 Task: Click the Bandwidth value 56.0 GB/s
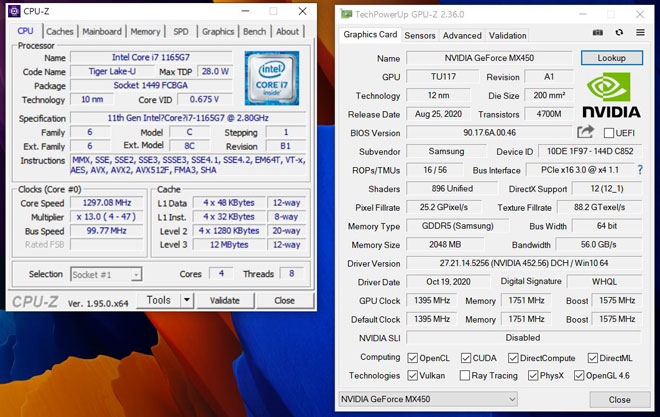(x=599, y=244)
